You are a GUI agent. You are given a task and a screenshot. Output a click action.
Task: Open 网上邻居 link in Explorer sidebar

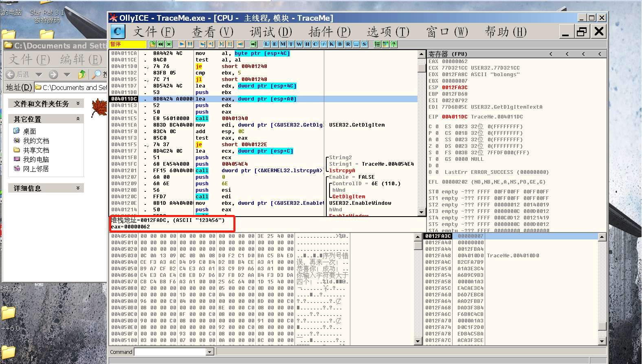pos(36,169)
